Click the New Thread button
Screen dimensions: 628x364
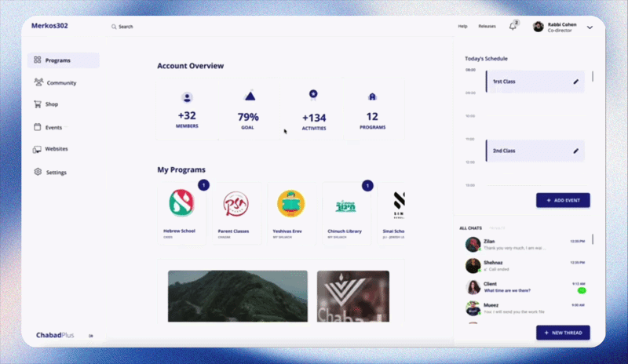click(x=563, y=333)
